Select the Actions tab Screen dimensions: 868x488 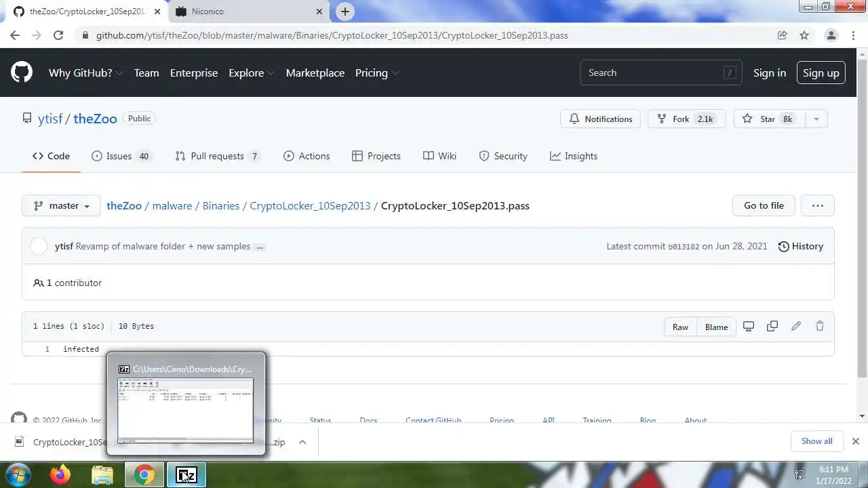point(307,156)
